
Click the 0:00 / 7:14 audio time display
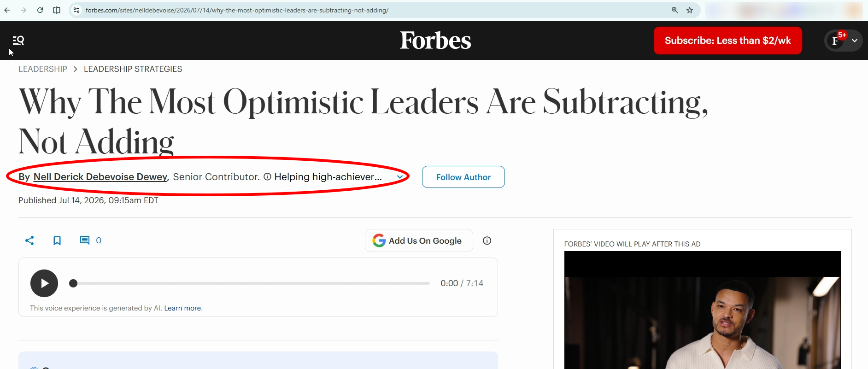462,283
